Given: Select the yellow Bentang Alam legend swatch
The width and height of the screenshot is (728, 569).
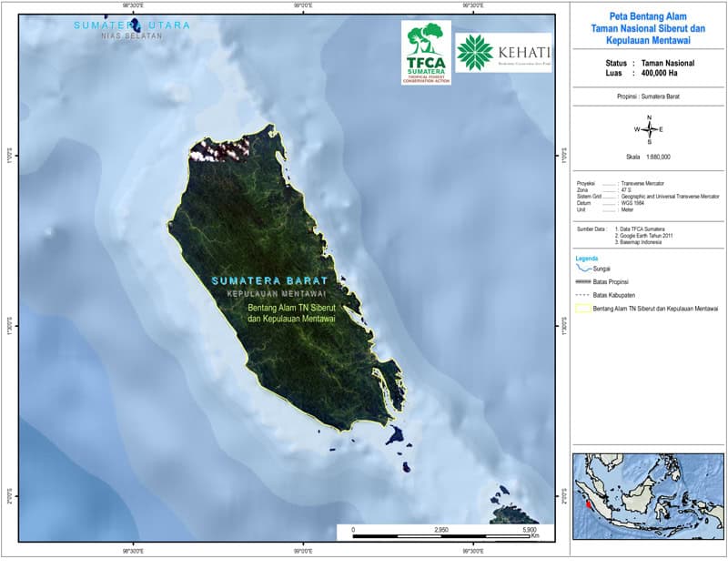Looking at the screenshot, I should tap(582, 309).
